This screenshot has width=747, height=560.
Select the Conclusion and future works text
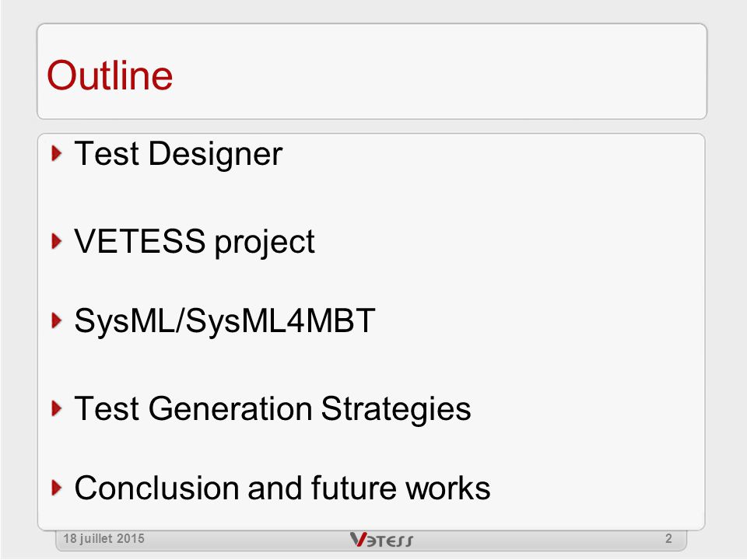click(282, 488)
